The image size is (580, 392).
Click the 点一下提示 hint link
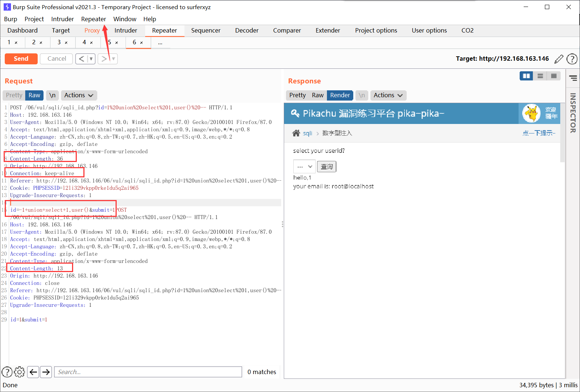(x=539, y=133)
